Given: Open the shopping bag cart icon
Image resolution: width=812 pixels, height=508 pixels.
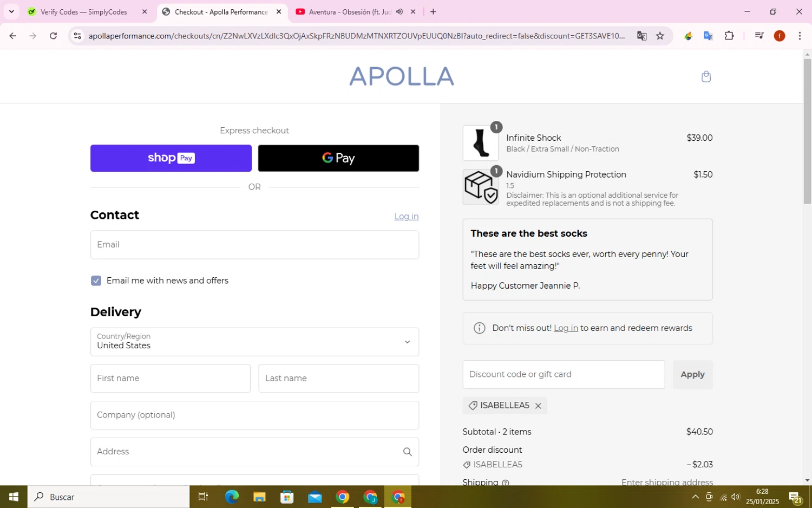Looking at the screenshot, I should [706, 76].
